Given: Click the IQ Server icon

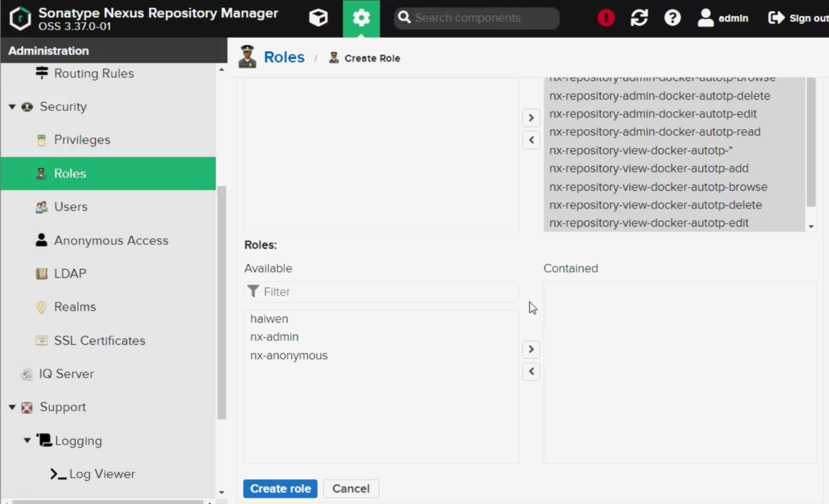Looking at the screenshot, I should 26,374.
